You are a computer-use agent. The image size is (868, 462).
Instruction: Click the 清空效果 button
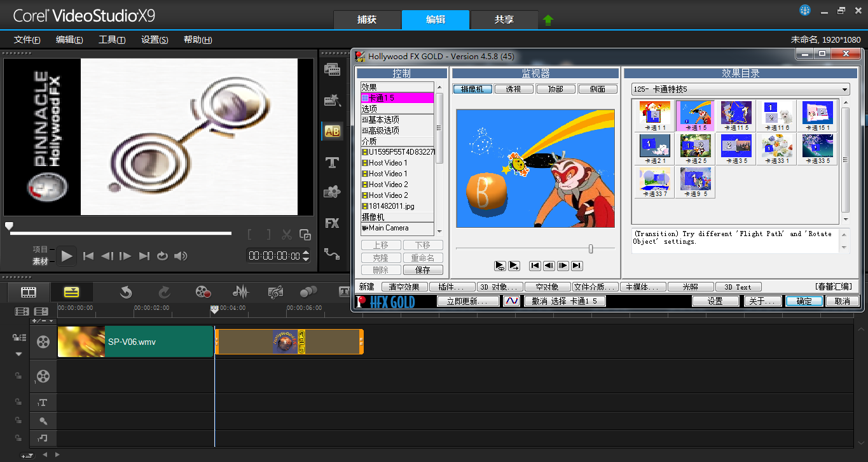[x=404, y=287]
